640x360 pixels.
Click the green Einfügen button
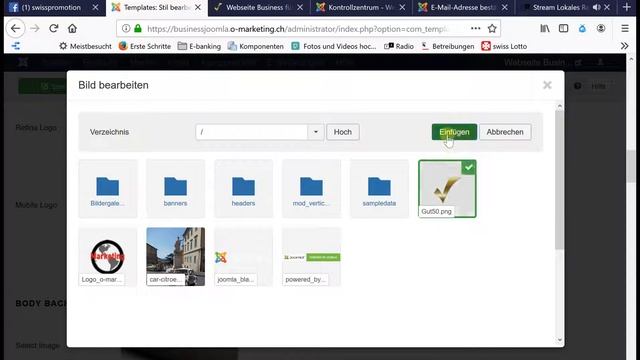[454, 132]
